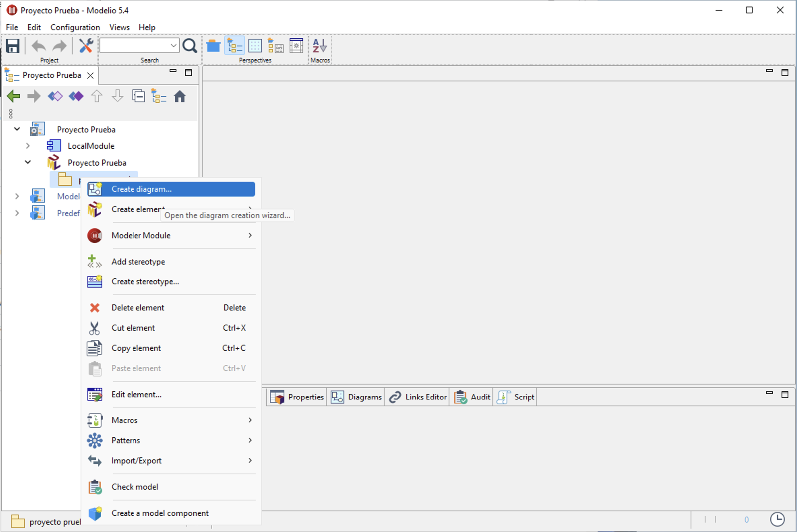Maximize the bottom properties panel

(x=785, y=394)
